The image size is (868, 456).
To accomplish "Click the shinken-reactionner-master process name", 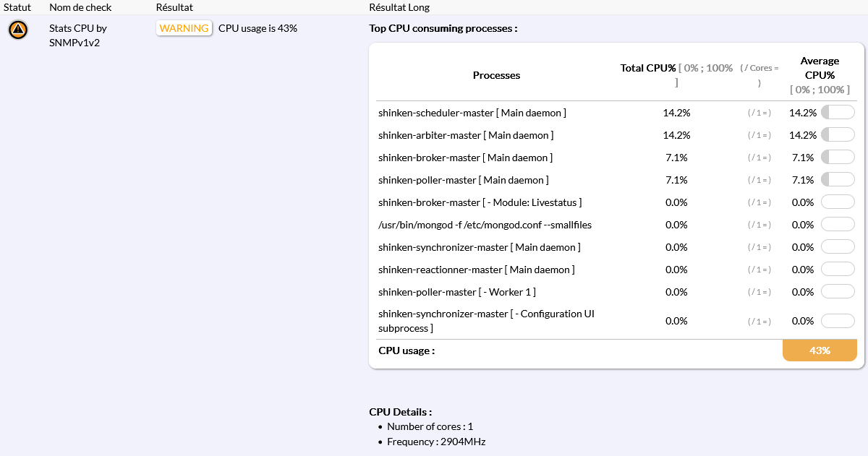I will tap(476, 270).
